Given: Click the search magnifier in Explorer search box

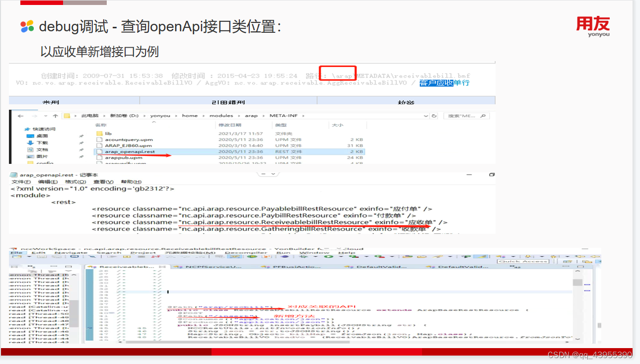Looking at the screenshot, I should [482, 115].
